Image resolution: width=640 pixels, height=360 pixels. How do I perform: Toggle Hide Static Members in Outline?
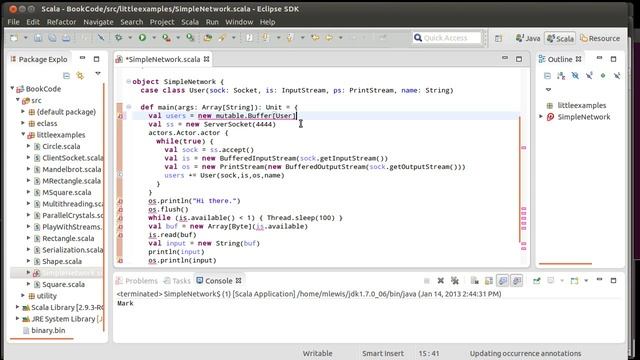(x=589, y=76)
